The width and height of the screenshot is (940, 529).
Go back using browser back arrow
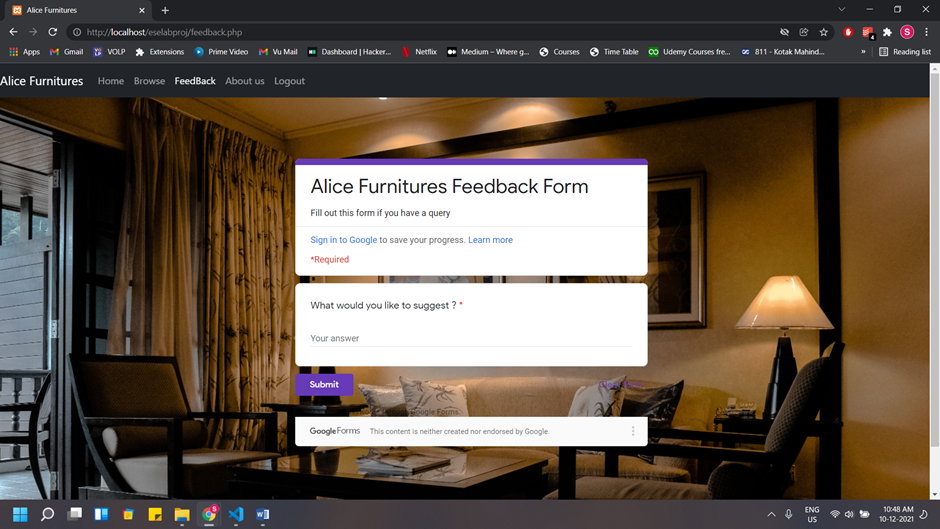point(13,32)
